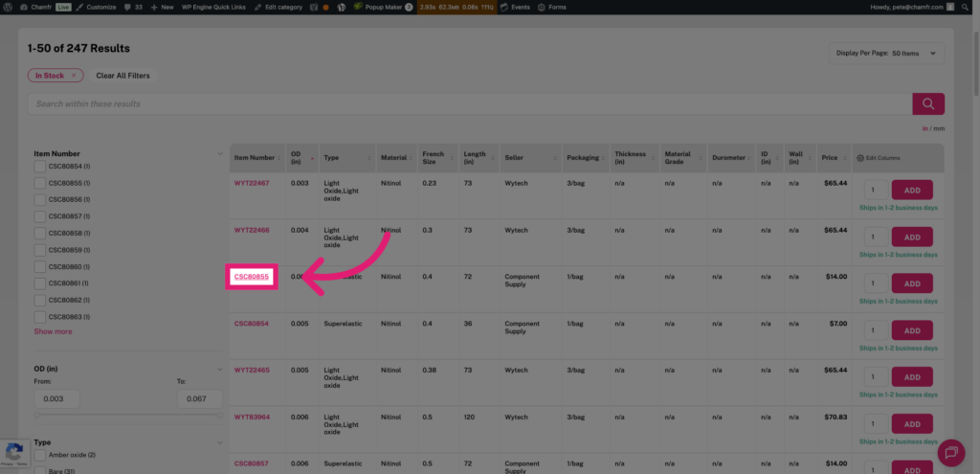This screenshot has width=980, height=474.
Task: Check the CSC80861 item filter
Action: (x=40, y=283)
